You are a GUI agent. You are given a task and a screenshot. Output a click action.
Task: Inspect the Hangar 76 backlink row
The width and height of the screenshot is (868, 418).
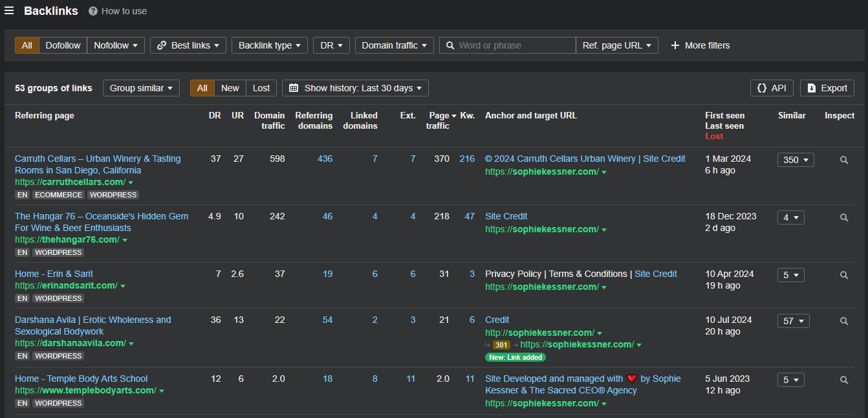click(x=844, y=217)
